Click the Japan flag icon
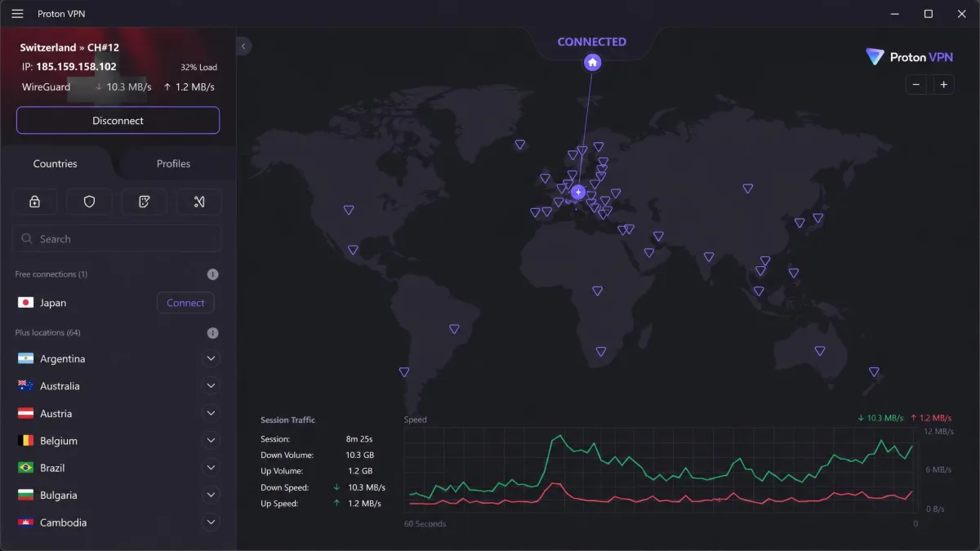Screen dimensions: 980x551 [x=25, y=303]
